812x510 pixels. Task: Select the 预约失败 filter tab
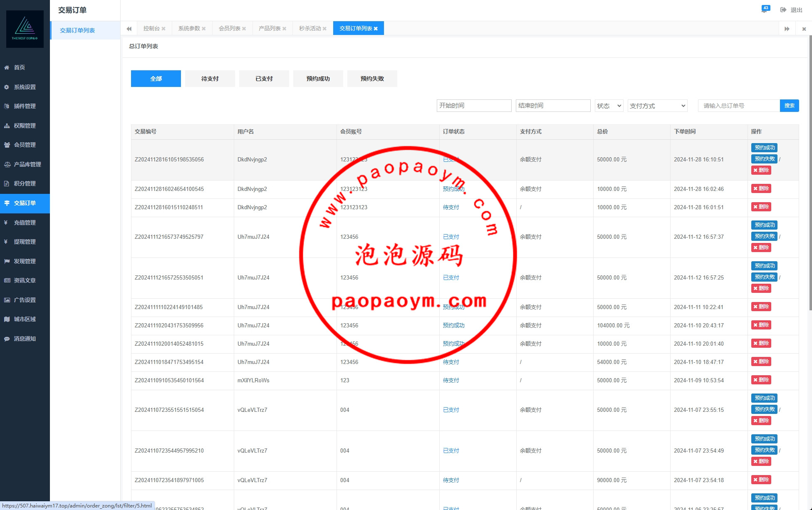point(372,79)
